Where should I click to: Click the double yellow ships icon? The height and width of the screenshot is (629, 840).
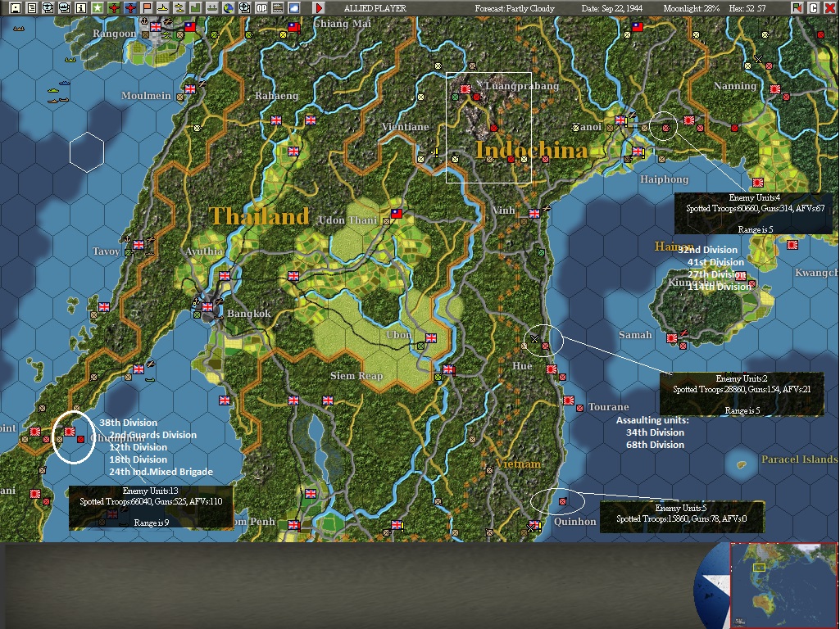179,8
